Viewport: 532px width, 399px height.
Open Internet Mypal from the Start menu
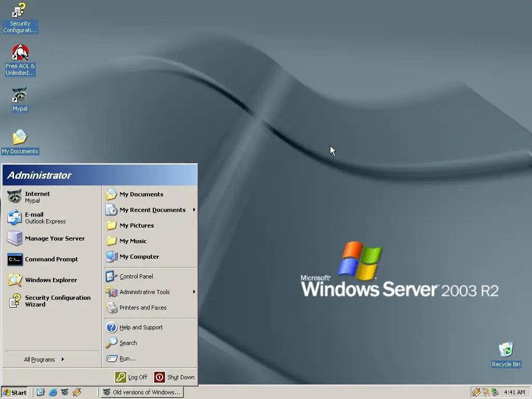pyautogui.click(x=52, y=197)
